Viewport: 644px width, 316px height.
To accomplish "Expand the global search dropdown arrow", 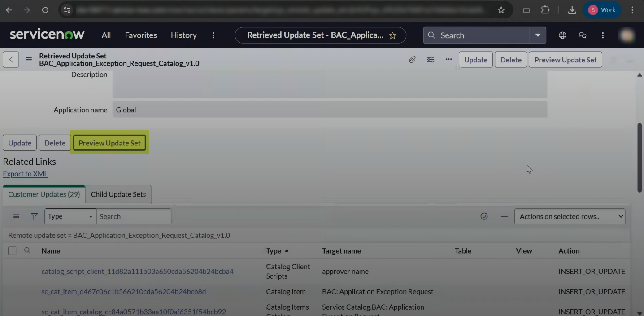I will [x=538, y=35].
